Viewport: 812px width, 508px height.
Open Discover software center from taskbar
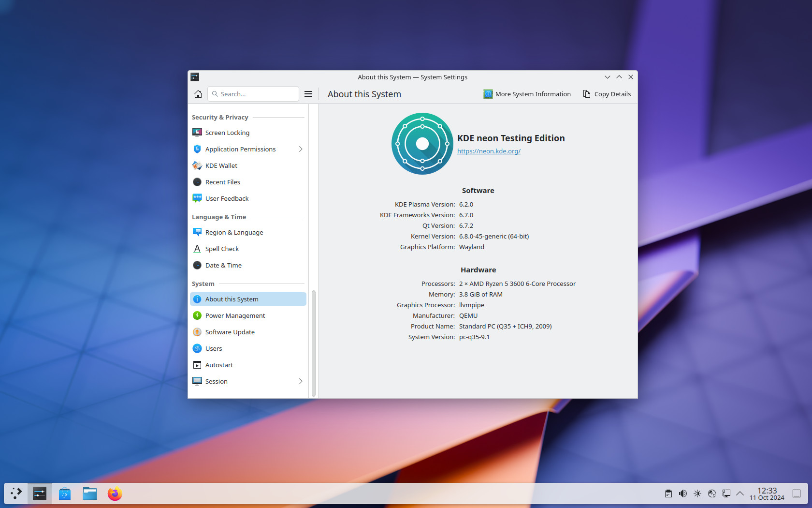pos(65,493)
